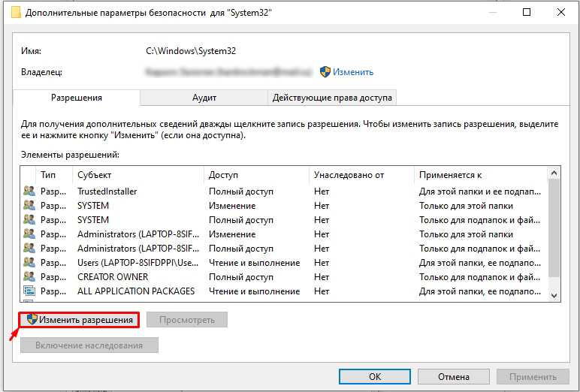580x392 pixels.
Task: Click the group icon in the TrustedInstaller row
Action: tap(29, 191)
